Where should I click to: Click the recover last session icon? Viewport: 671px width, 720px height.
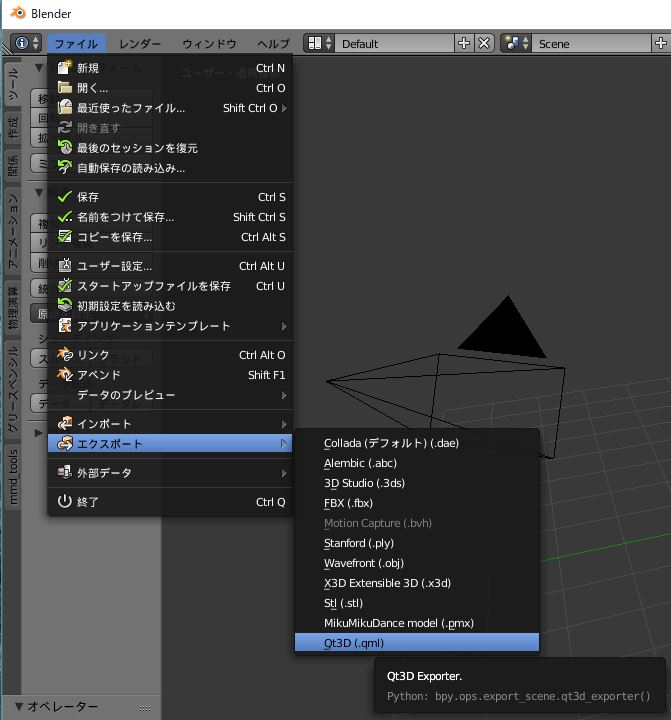point(65,147)
